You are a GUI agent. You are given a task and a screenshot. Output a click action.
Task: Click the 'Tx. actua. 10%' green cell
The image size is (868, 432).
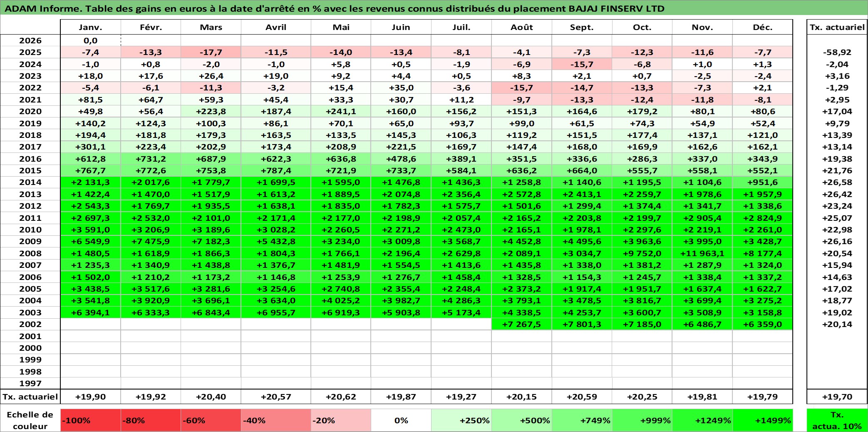click(837, 420)
